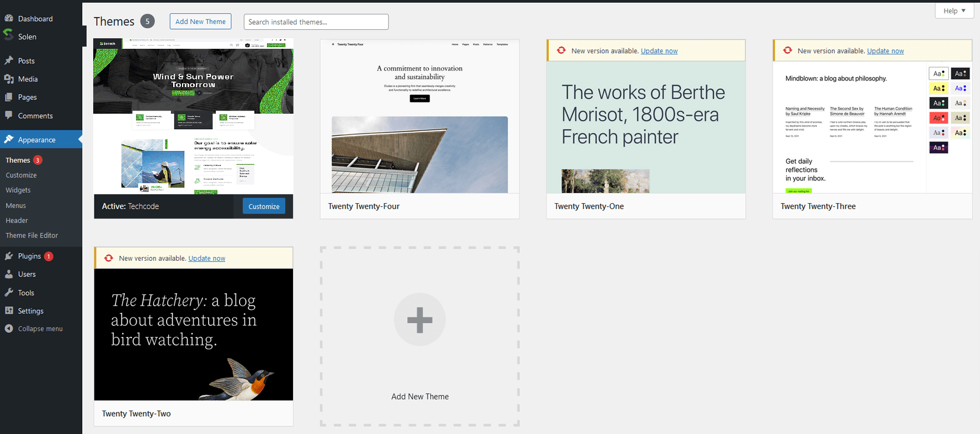The image size is (980, 434).
Task: Click the Twenty Twenty-One theme name
Action: click(x=589, y=206)
